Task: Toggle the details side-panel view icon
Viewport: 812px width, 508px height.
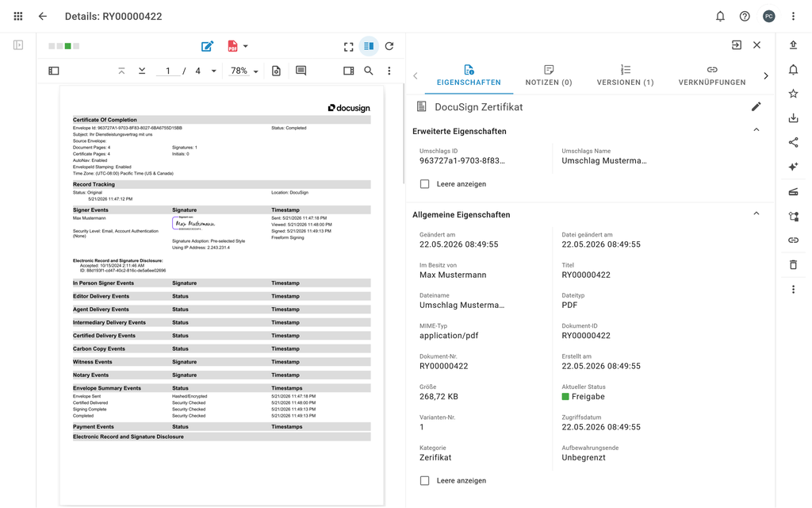Action: click(369, 46)
